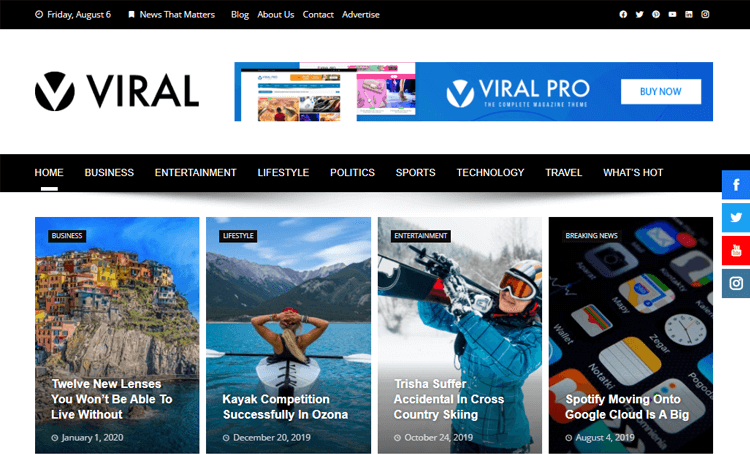
Task: Click the ENTERTAINMENT category tag on the skiing card
Action: pyautogui.click(x=420, y=236)
